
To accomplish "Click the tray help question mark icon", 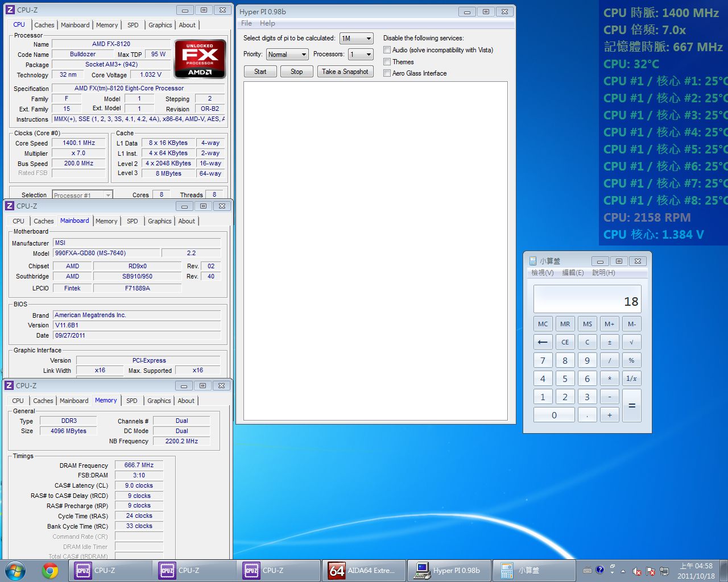I will 599,569.
